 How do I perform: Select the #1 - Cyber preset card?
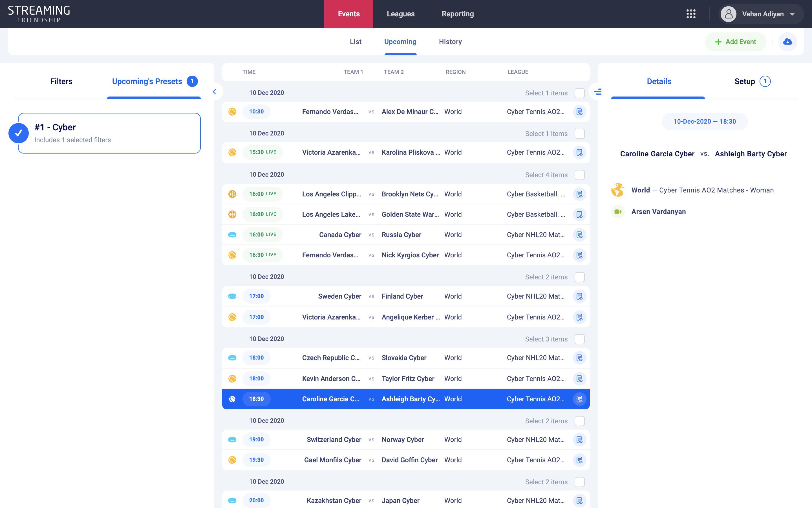tap(109, 133)
